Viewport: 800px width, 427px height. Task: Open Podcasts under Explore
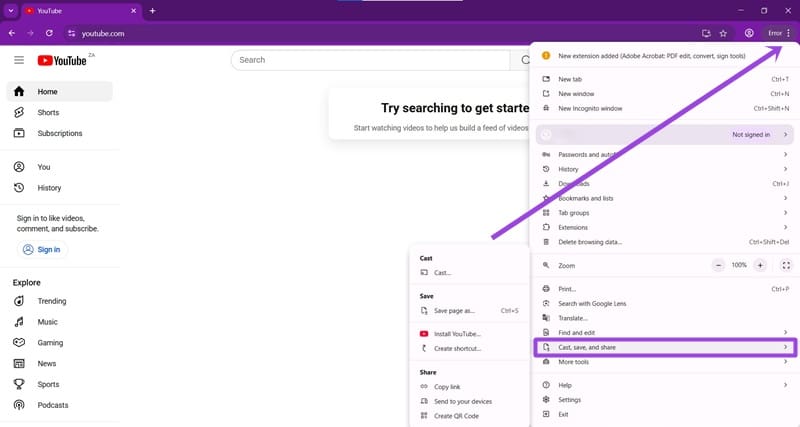click(60, 405)
